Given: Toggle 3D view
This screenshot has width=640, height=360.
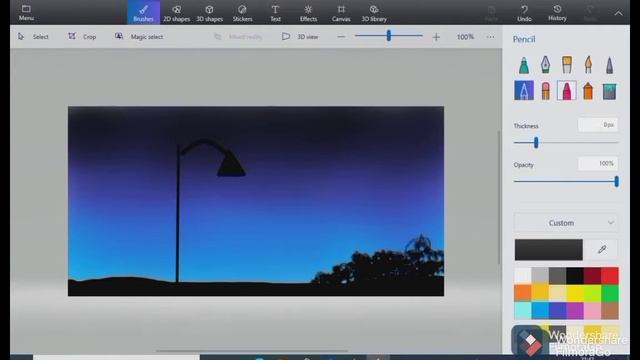Looking at the screenshot, I should [300, 37].
